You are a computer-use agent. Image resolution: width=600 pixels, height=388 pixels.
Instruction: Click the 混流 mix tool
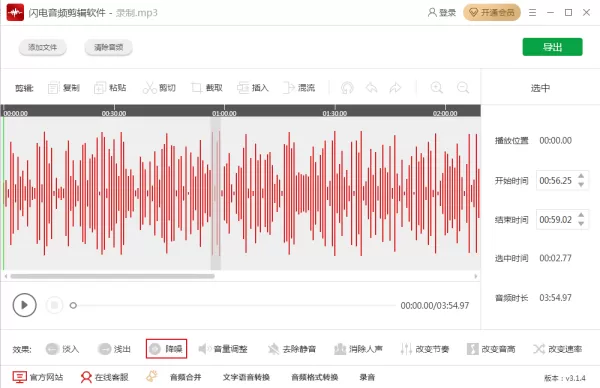299,88
